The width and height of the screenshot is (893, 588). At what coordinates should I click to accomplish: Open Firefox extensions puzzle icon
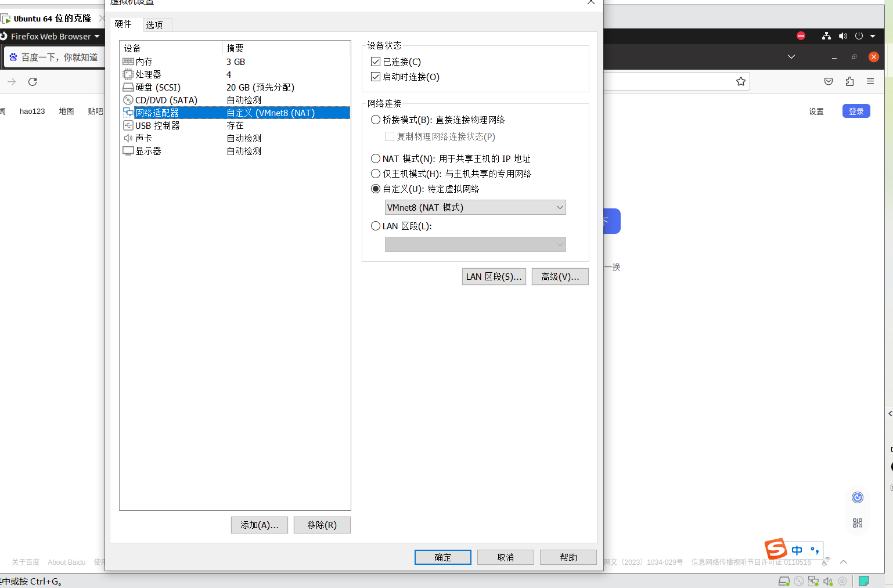(x=849, y=81)
